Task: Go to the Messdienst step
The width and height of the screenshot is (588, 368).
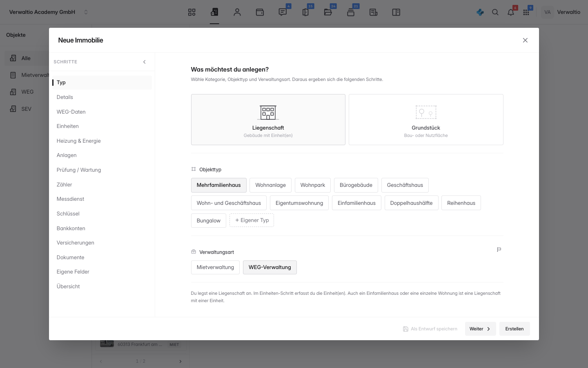Action: tap(102, 199)
